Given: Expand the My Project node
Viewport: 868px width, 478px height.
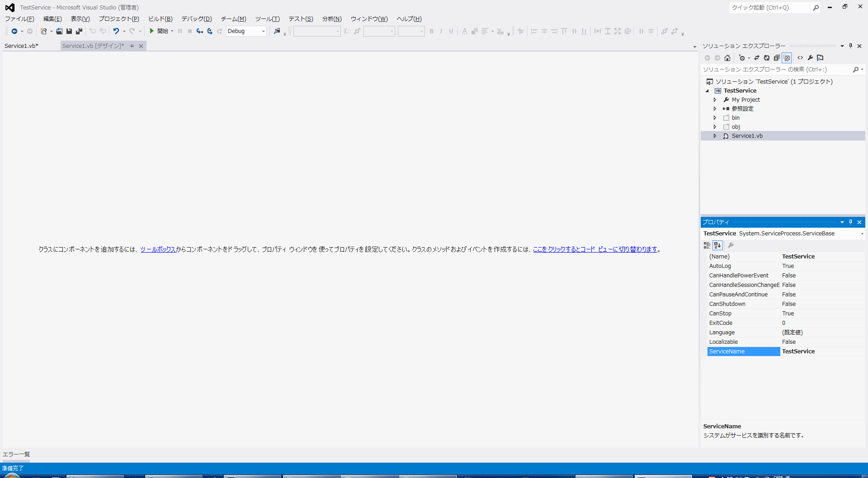Looking at the screenshot, I should click(715, 100).
